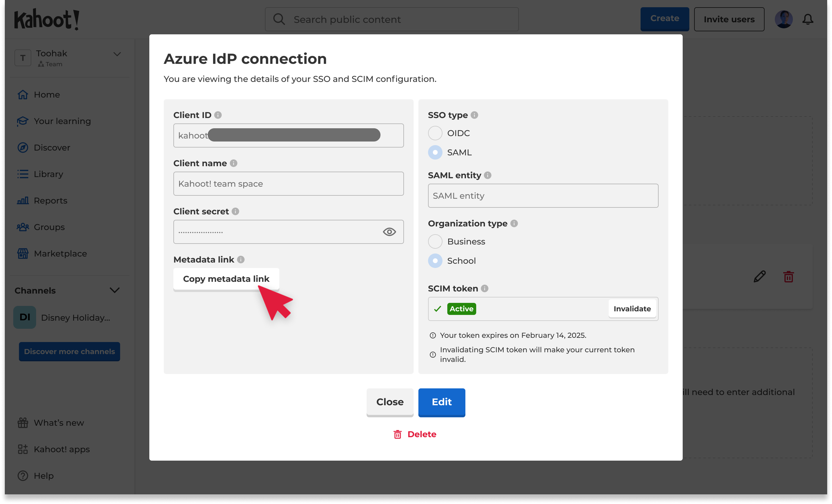Select the School organization type
The image size is (832, 504).
[435, 261]
